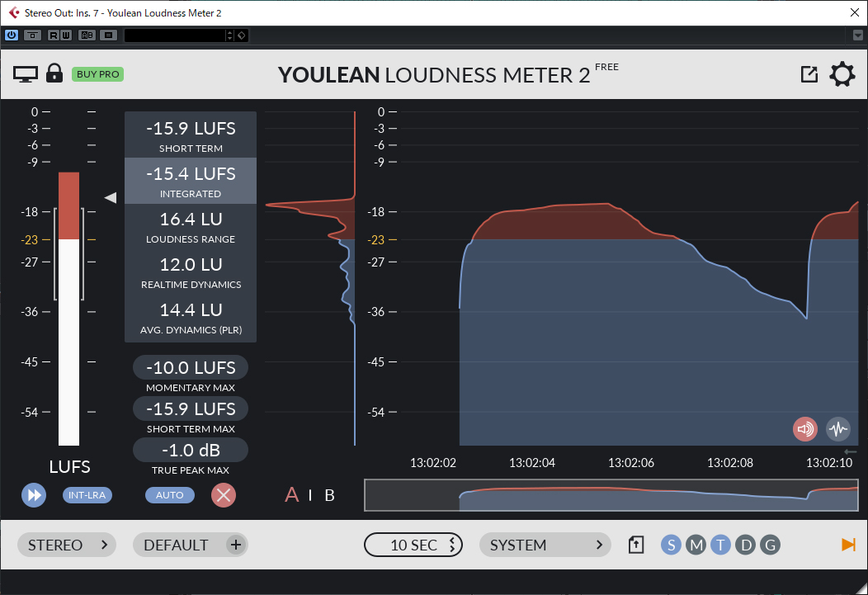Toggle the red speaker loudness icon
Image resolution: width=868 pixels, height=595 pixels.
point(805,429)
